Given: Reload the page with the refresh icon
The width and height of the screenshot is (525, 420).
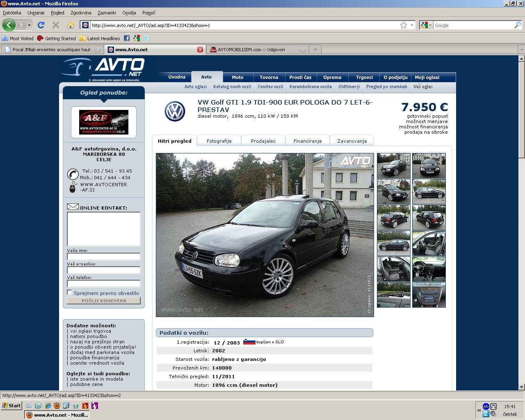Looking at the screenshot, I should [x=41, y=25].
